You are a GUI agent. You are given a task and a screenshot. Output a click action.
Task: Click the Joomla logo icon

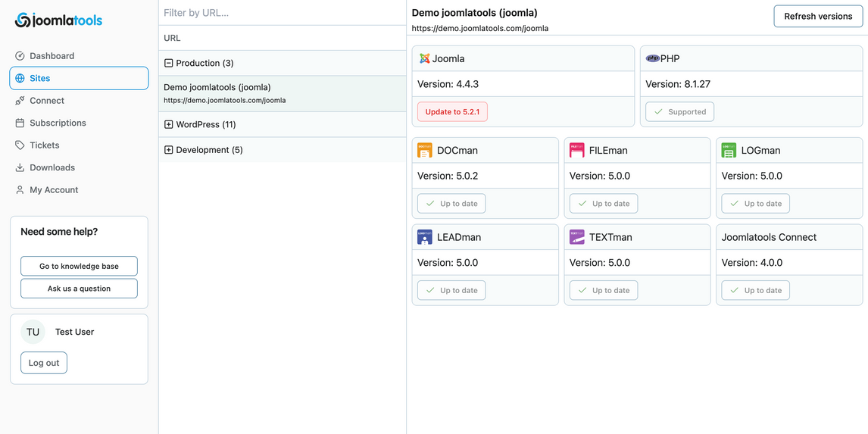coord(425,58)
